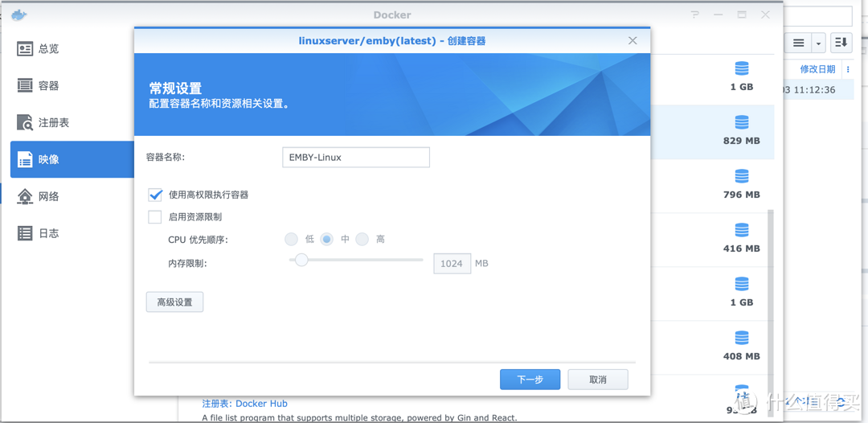Click the 408 MB size text
This screenshot has width=868, height=423.
(741, 356)
